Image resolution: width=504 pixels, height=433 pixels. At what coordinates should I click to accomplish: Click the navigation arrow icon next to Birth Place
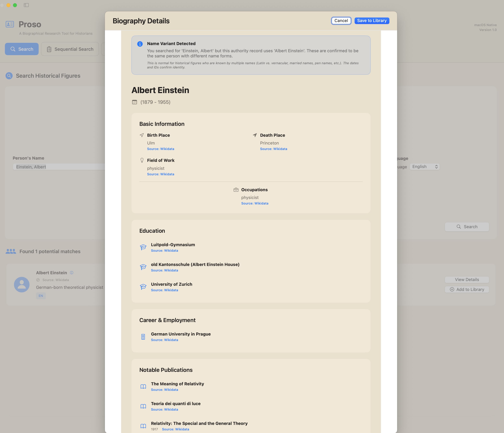point(142,135)
